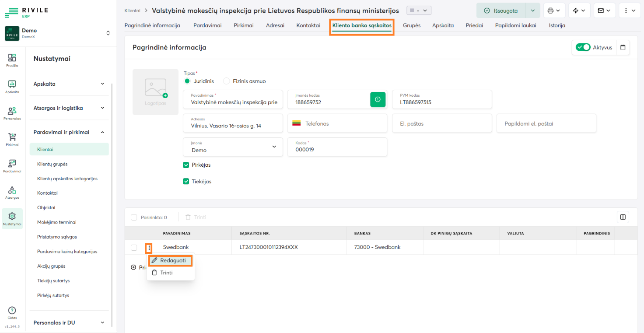Toggle the Aktyvus switch

[583, 47]
